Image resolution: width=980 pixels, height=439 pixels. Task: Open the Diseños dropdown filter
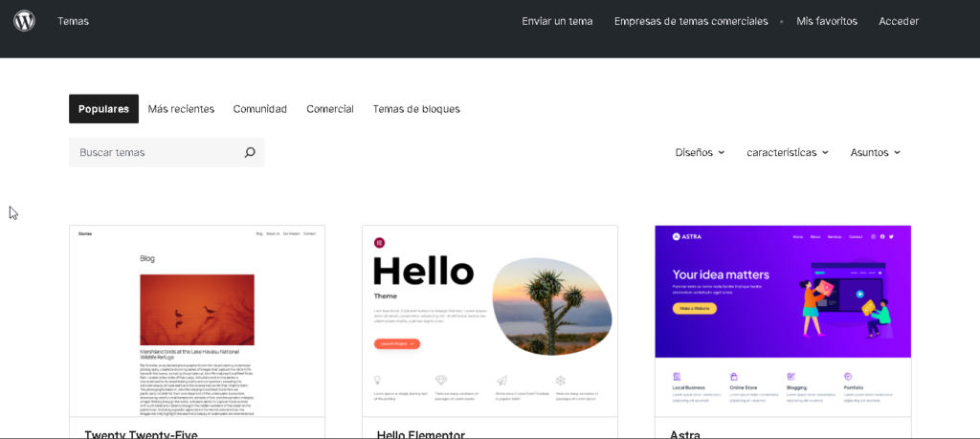tap(700, 152)
